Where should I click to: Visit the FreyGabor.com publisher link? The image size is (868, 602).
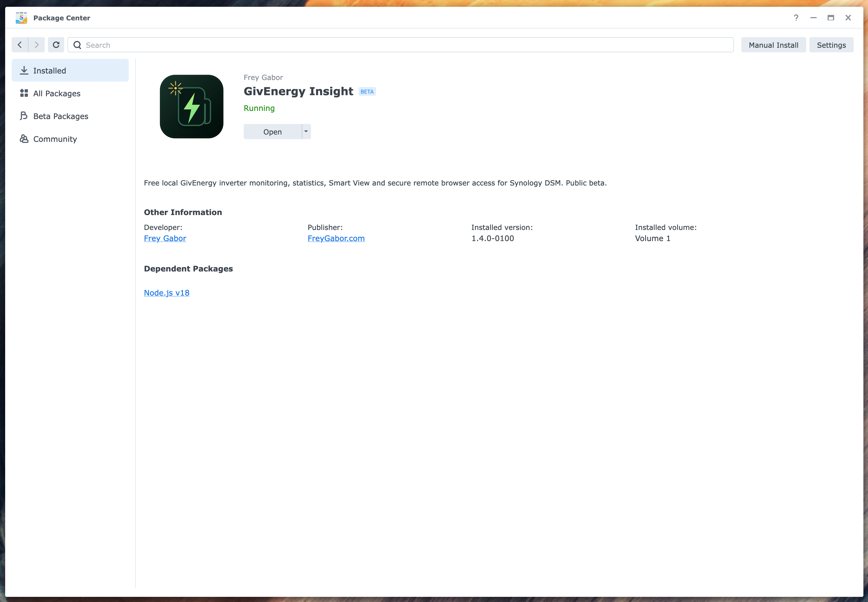336,238
